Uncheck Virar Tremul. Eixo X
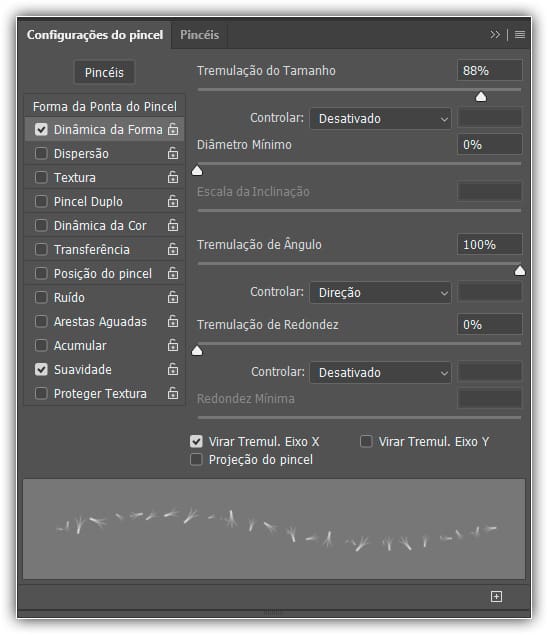 click(x=196, y=441)
